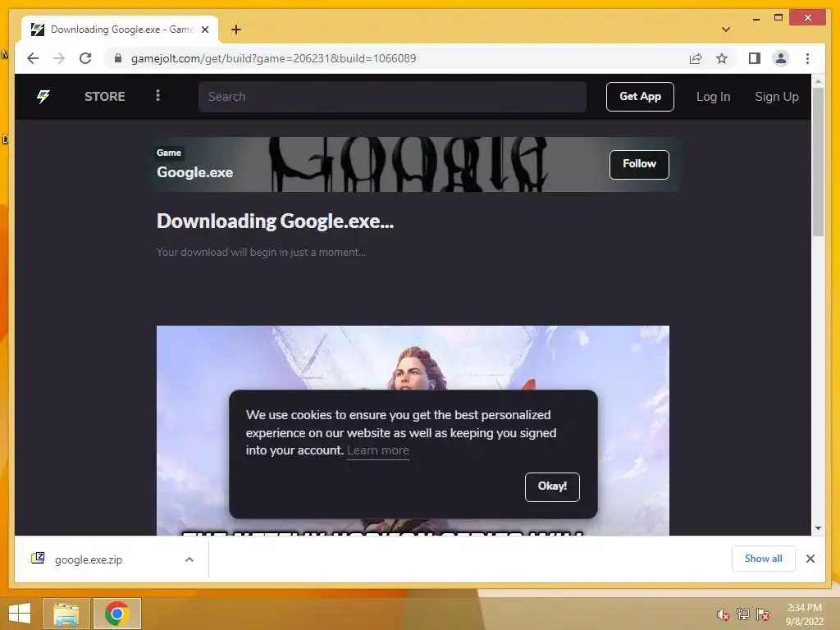Screen dimensions: 840x630
Task: Open the Chrome profile menu
Action: point(781,58)
